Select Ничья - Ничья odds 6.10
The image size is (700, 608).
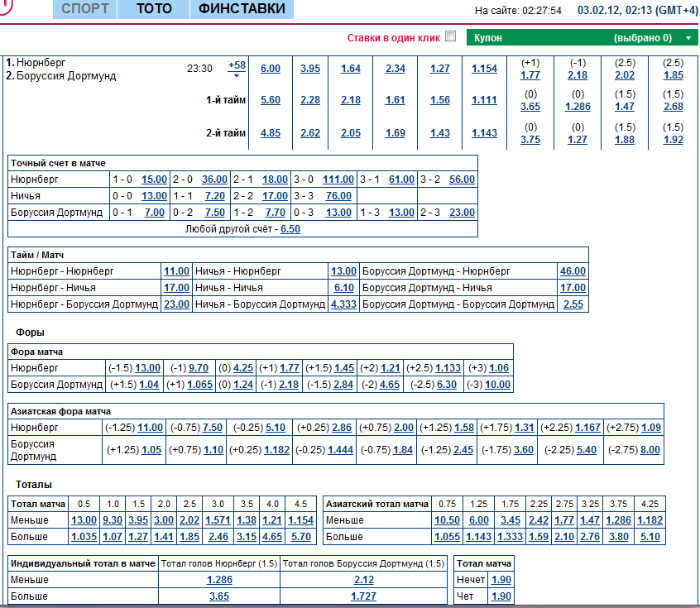pos(343,288)
